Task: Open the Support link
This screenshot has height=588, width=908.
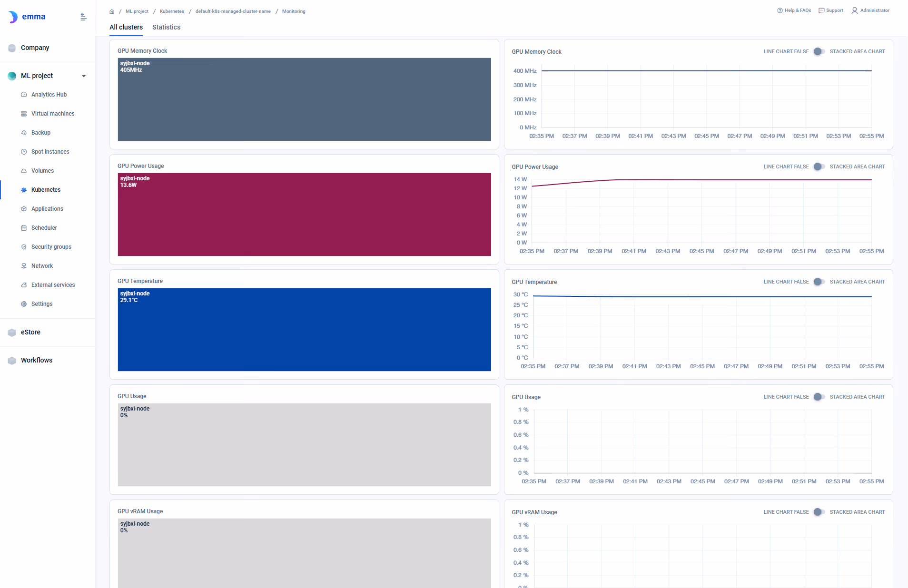Action: coord(831,10)
